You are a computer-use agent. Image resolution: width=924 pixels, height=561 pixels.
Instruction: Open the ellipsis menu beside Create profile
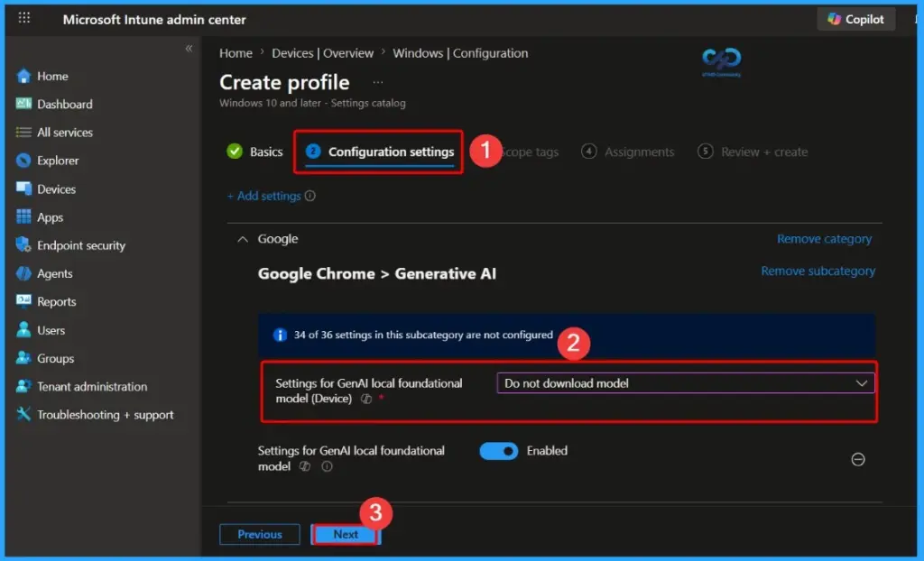378,82
